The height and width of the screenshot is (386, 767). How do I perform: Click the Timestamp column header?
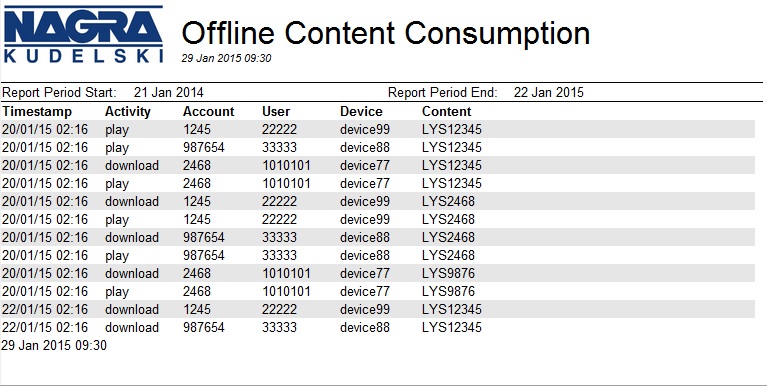[37, 112]
